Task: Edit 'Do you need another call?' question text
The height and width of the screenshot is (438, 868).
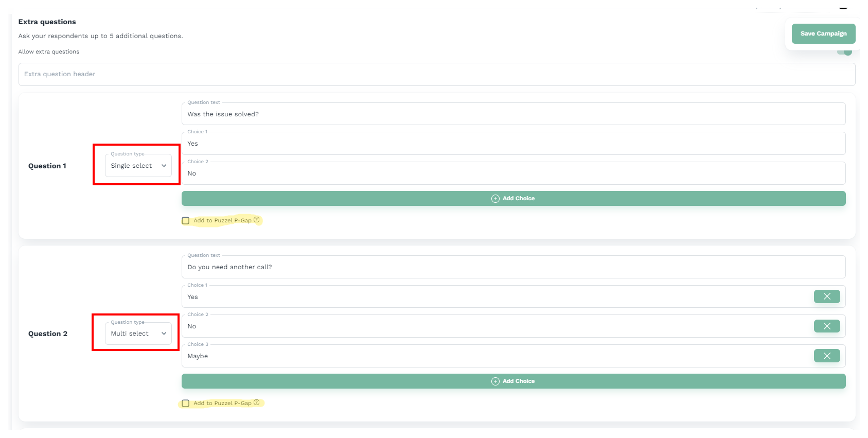Action: [513, 267]
